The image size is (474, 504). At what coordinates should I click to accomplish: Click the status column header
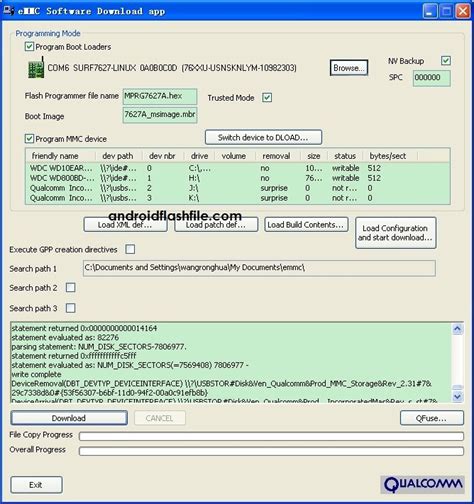coord(345,156)
